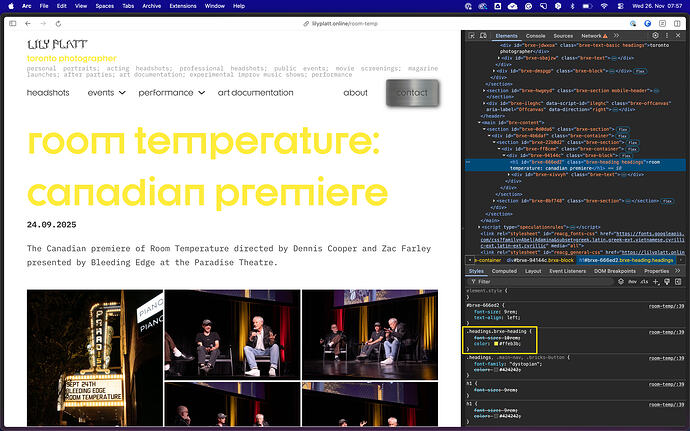Open the Properties sub-tab

coord(657,271)
